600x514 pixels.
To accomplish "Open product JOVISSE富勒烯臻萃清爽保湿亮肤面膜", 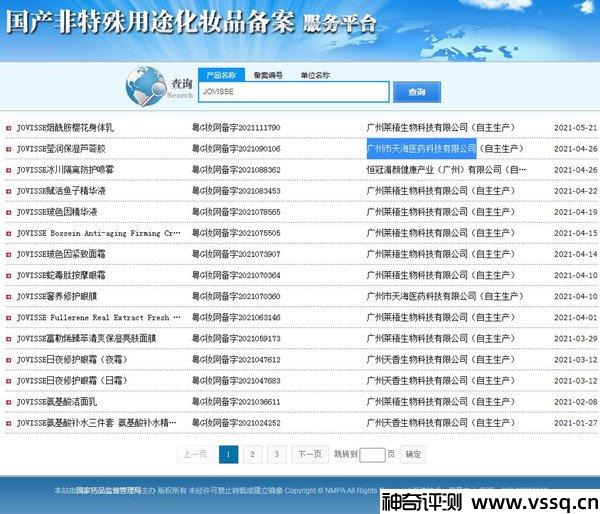I will pos(86,339).
